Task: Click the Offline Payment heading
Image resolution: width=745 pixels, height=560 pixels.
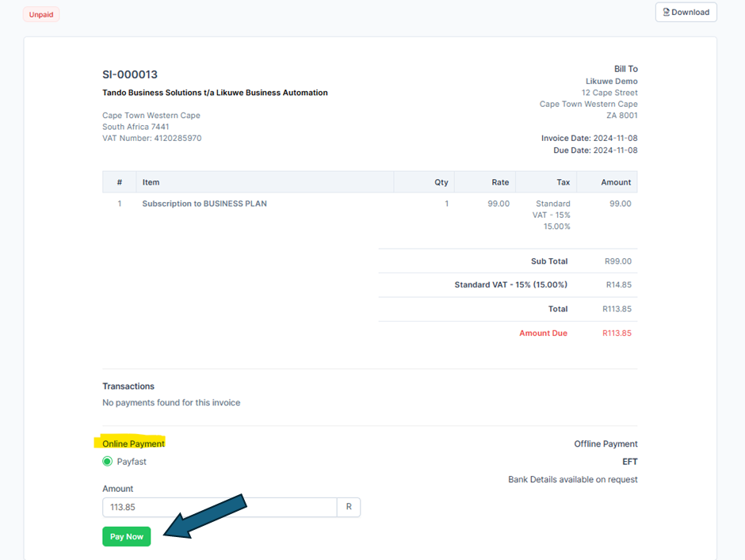Action: click(606, 444)
